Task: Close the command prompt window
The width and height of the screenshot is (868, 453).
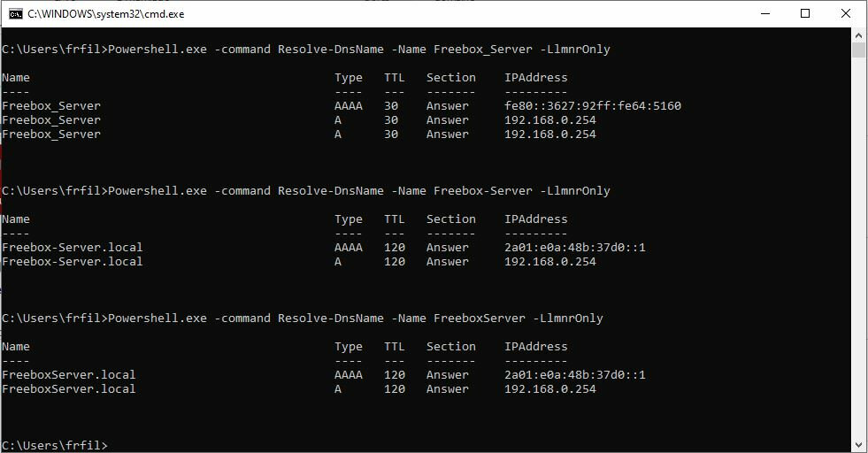Action: pos(846,14)
